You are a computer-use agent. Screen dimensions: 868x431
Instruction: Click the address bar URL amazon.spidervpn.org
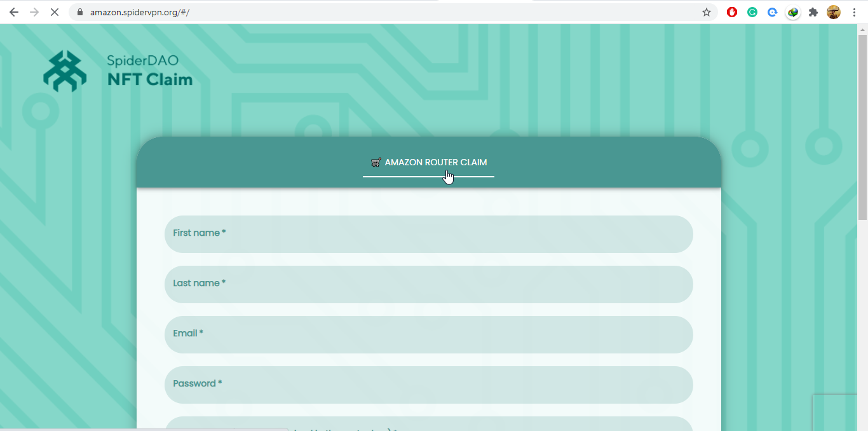(x=140, y=12)
